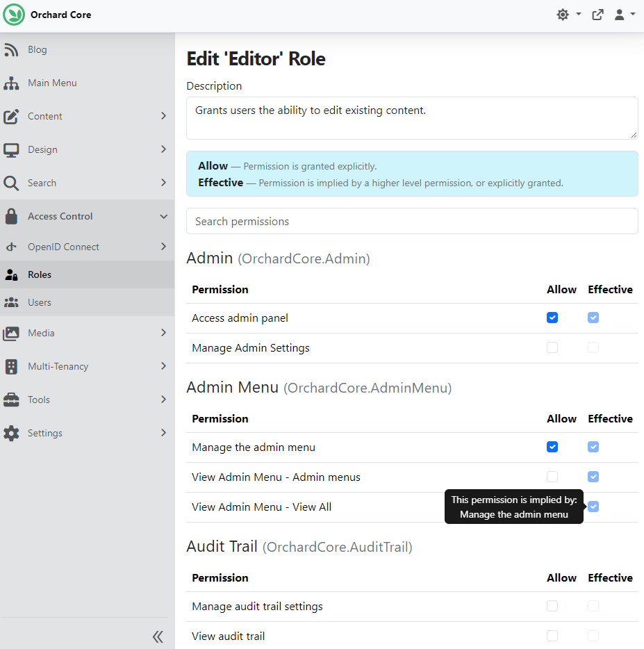Expand the OpenID Connect chevron
This screenshot has width=644, height=649.
pos(163,247)
